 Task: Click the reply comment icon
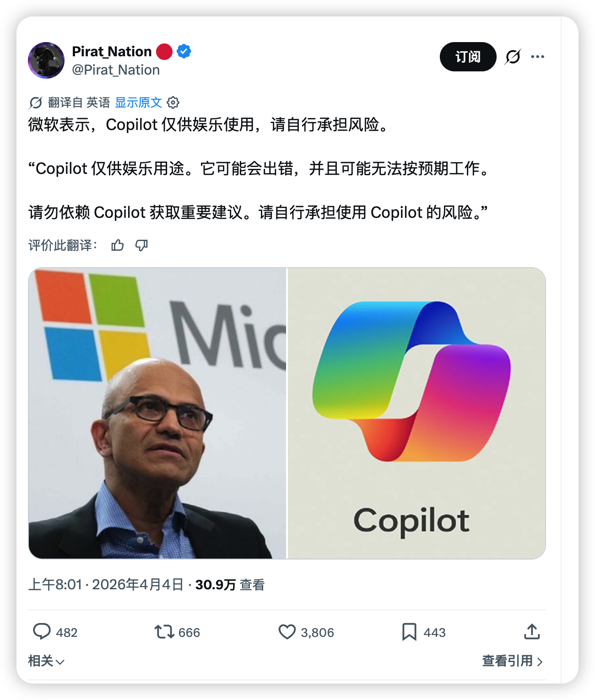[x=42, y=632]
